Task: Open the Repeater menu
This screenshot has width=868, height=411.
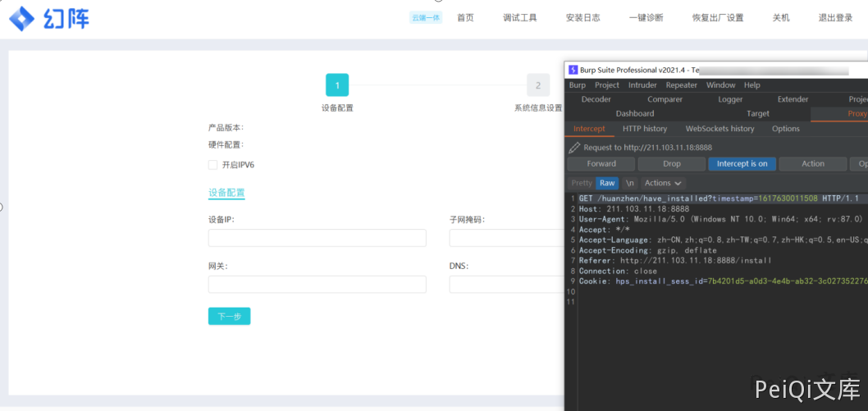Action: point(681,85)
